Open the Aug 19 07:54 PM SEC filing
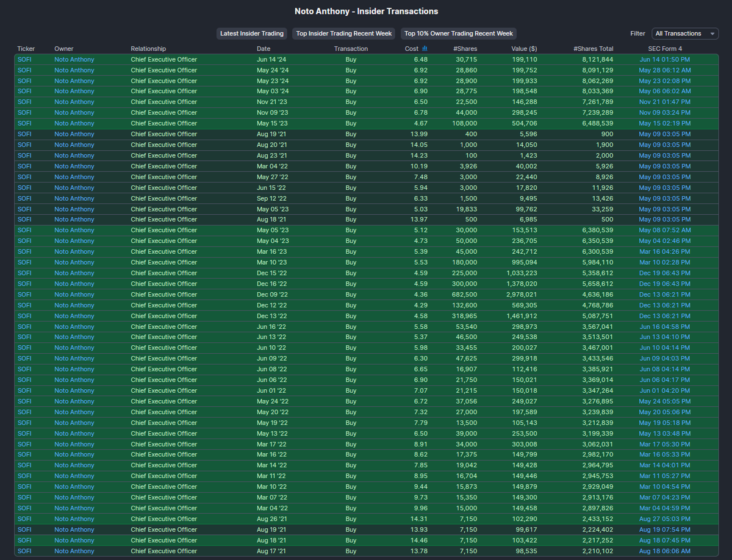This screenshot has width=732, height=560. click(665, 529)
